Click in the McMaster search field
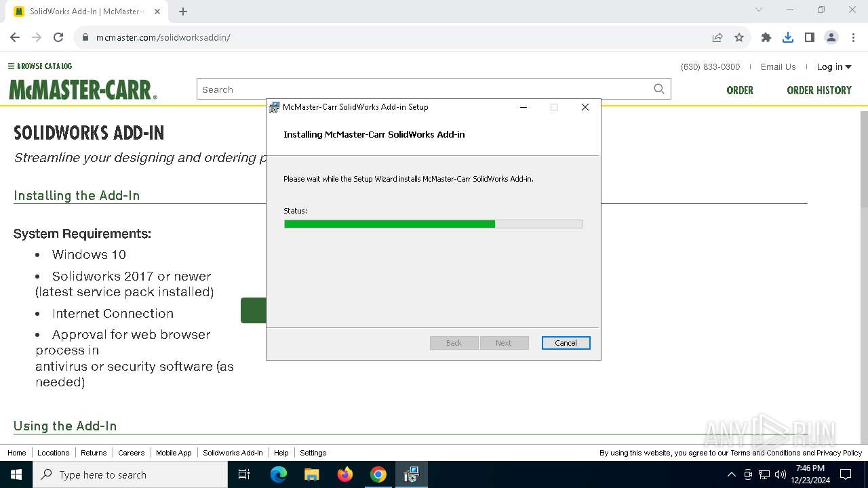Viewport: 868px width, 488px height. click(424, 89)
